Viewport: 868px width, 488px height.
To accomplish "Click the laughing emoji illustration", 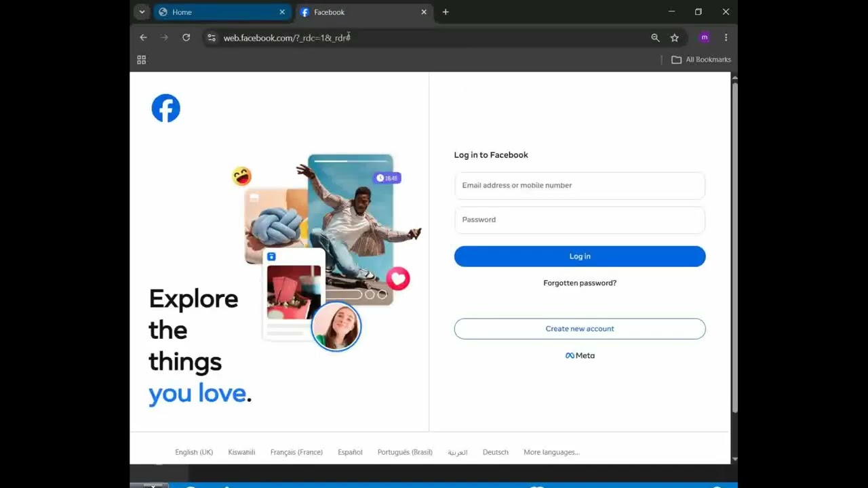I will point(241,176).
